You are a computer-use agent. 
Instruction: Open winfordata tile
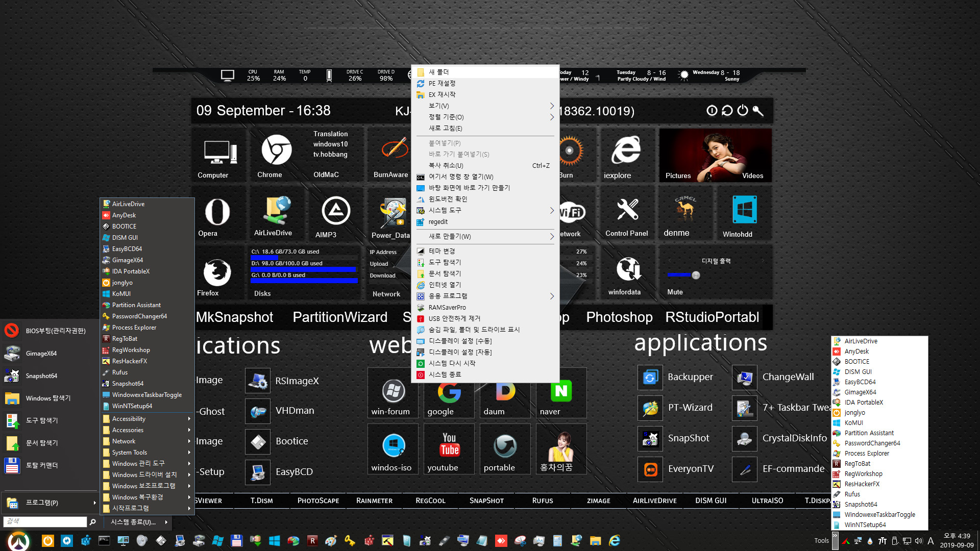click(x=628, y=269)
